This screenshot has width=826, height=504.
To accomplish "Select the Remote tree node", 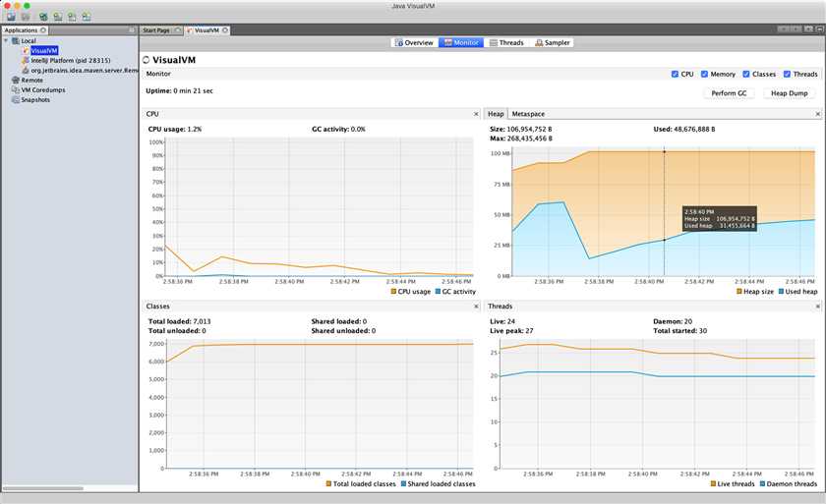I will (x=32, y=80).
